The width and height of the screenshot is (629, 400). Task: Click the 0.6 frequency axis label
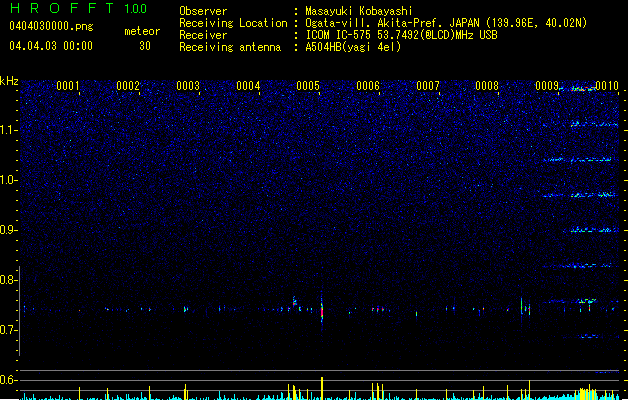click(8, 380)
